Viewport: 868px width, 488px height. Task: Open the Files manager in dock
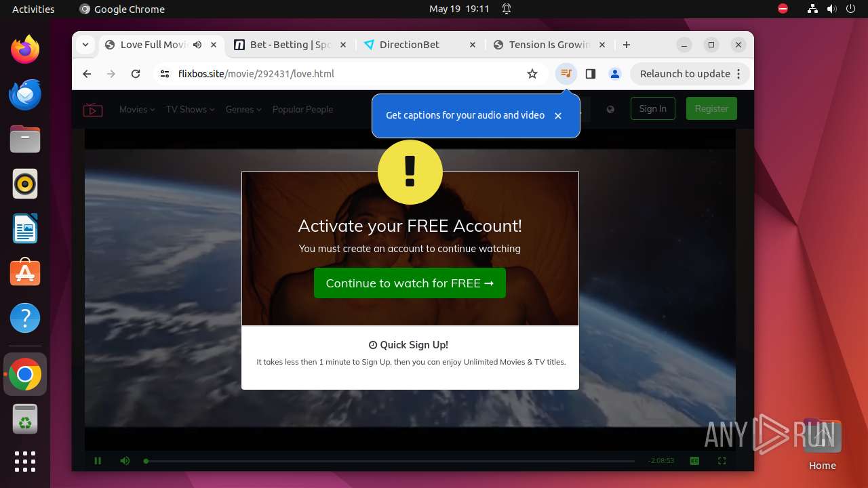point(25,139)
